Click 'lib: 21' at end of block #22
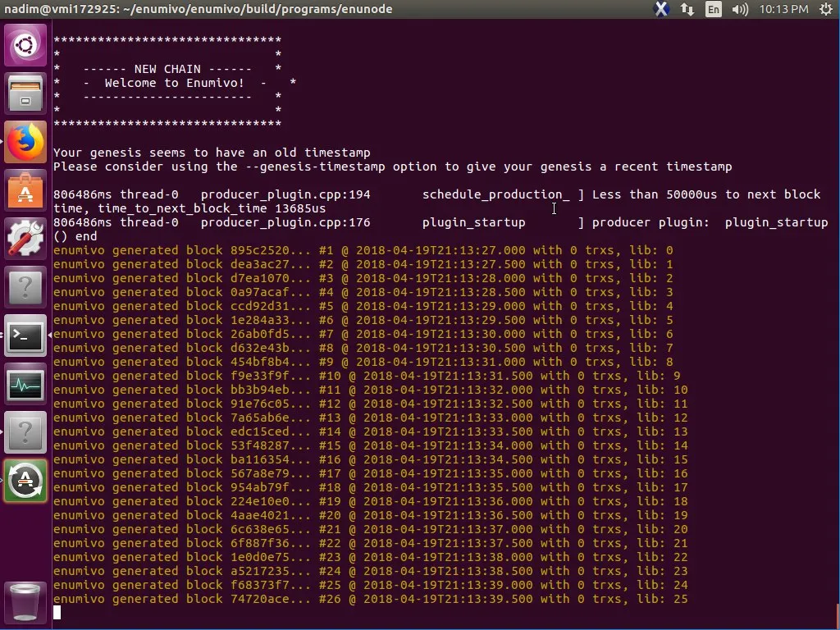This screenshot has height=630, width=840. (x=662, y=543)
